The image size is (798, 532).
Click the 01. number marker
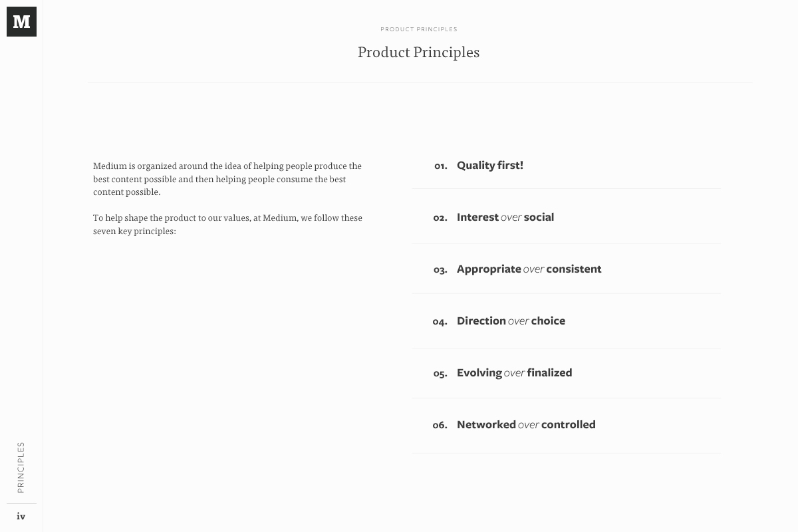(440, 166)
